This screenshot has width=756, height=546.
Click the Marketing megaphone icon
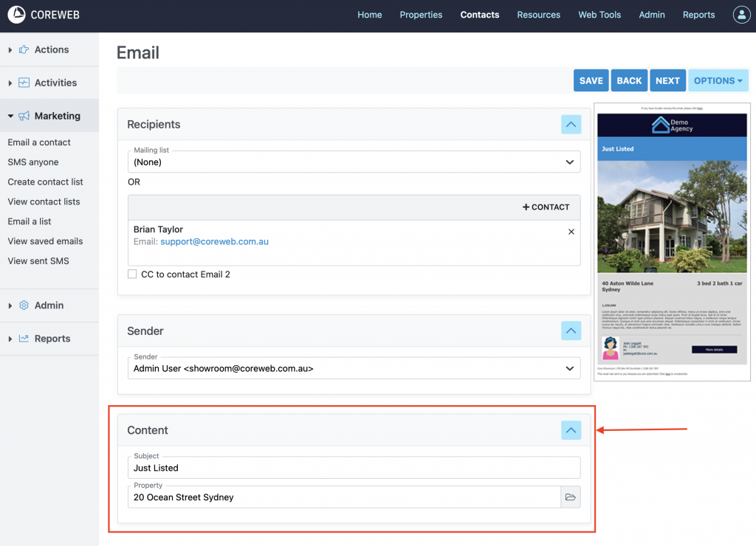click(24, 116)
